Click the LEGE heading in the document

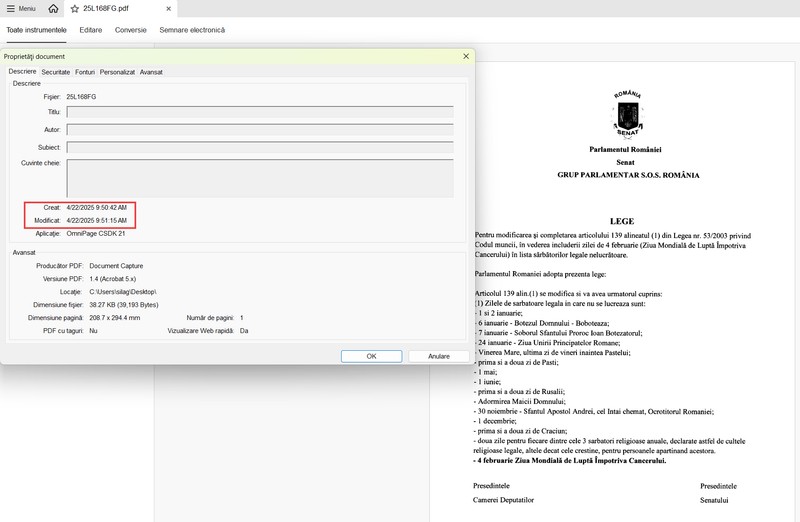click(621, 221)
